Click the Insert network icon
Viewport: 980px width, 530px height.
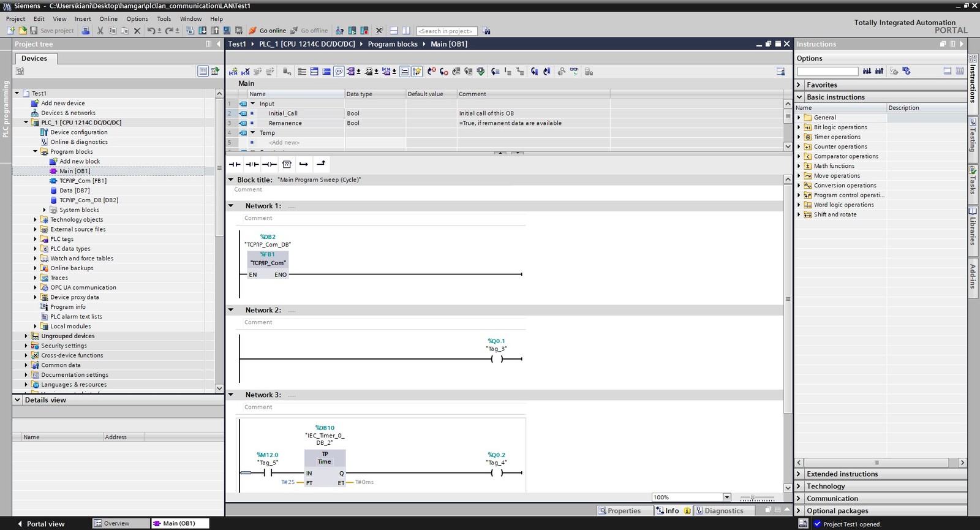[233, 72]
